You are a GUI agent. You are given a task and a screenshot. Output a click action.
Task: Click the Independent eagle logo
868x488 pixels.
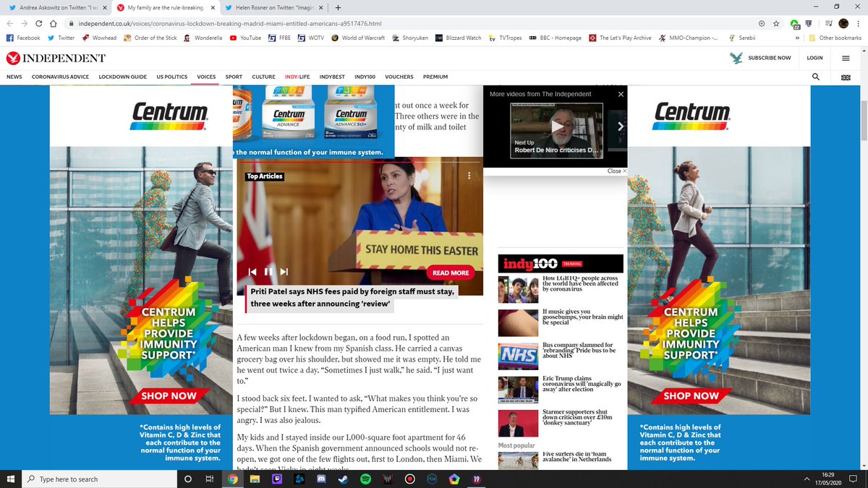(x=12, y=58)
